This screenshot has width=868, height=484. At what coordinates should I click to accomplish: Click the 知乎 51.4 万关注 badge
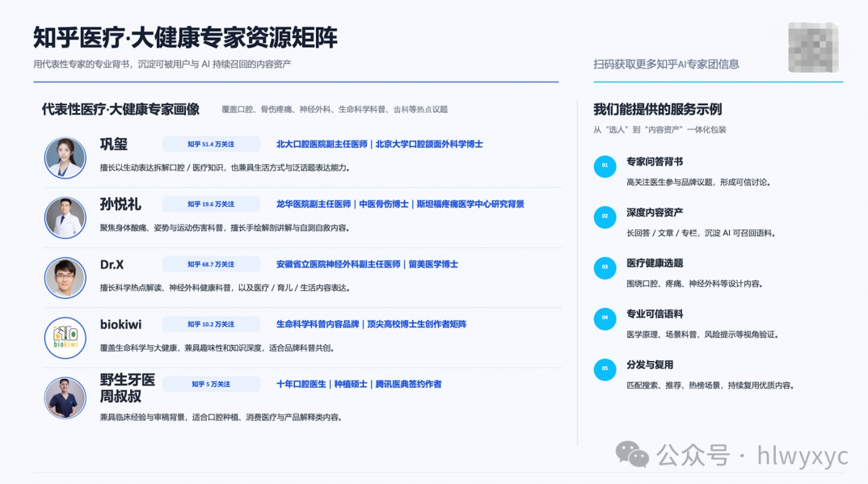click(x=211, y=145)
